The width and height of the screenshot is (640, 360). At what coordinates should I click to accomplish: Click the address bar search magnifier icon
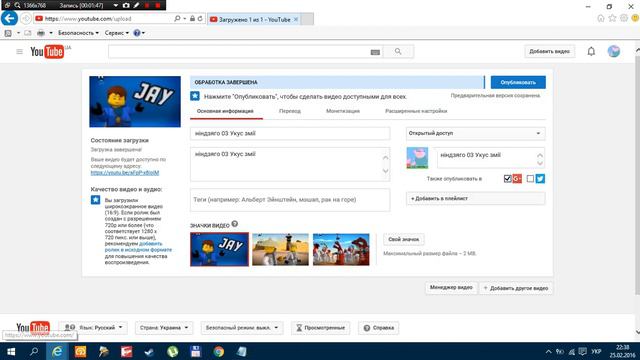tap(177, 19)
